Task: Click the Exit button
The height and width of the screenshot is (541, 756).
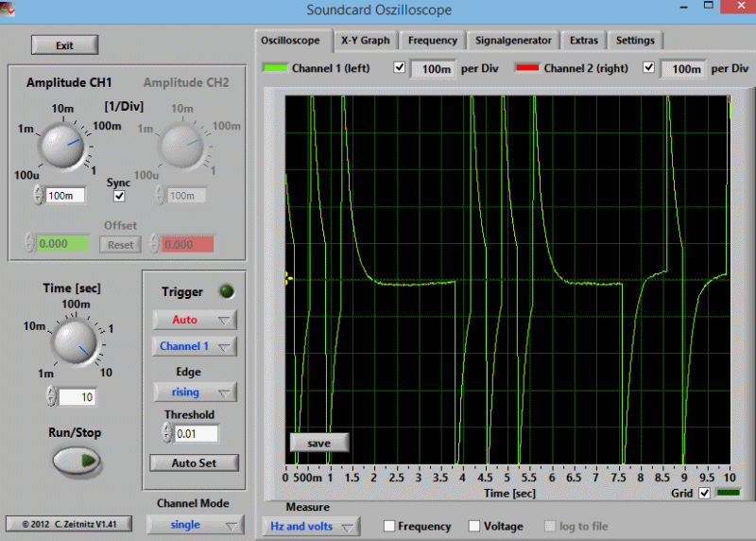Action: 64,45
